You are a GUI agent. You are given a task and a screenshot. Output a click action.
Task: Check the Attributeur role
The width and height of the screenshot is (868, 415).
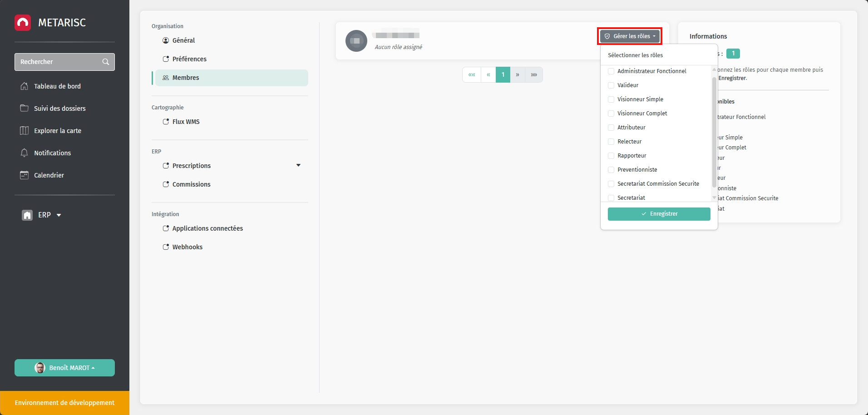(x=611, y=128)
